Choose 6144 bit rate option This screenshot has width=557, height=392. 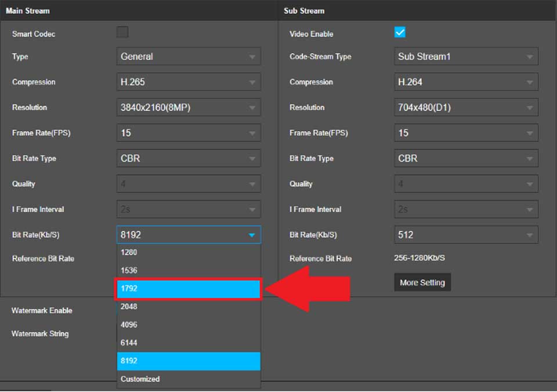click(x=189, y=343)
